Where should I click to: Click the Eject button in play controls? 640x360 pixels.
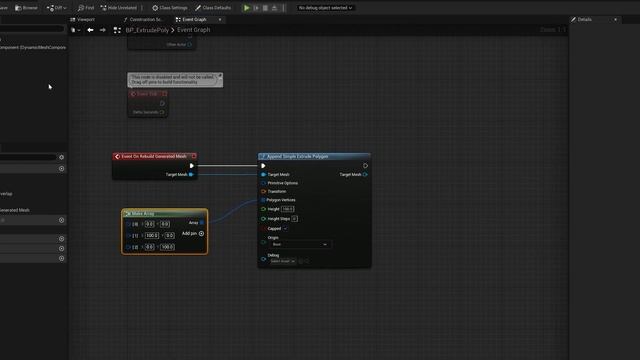tap(274, 8)
